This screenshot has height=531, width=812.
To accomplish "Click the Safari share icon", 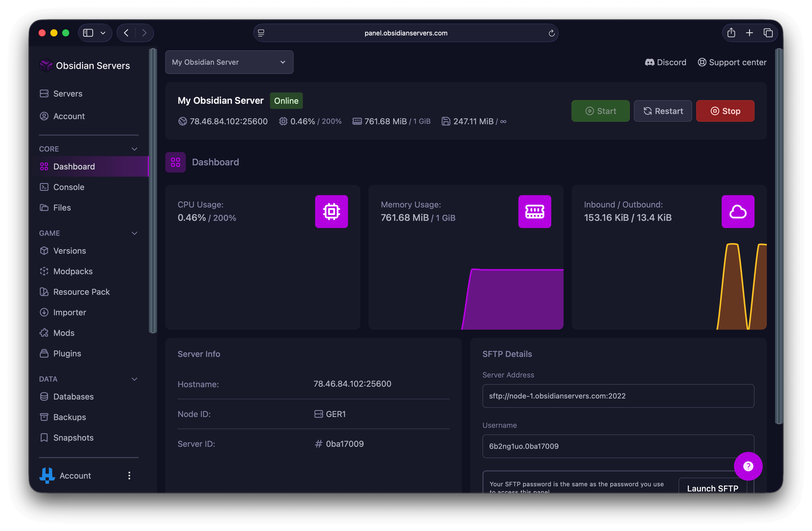I will [731, 33].
